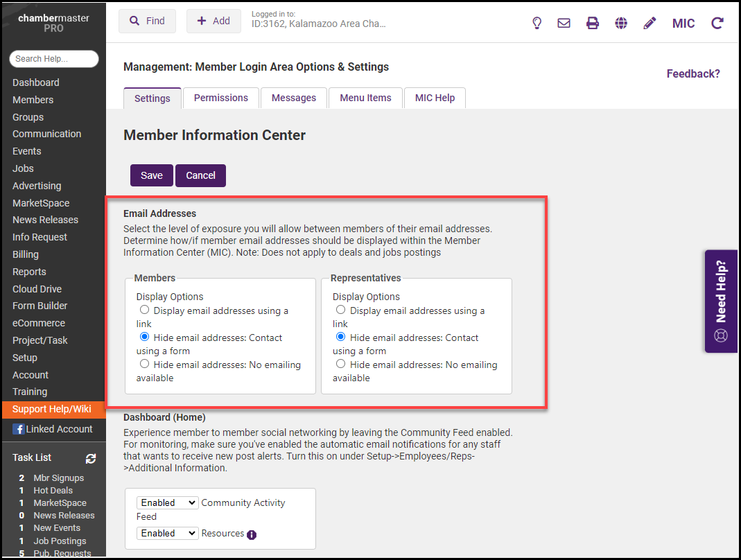Image resolution: width=741 pixels, height=560 pixels.
Task: Click the Add button in header
Action: tap(213, 21)
